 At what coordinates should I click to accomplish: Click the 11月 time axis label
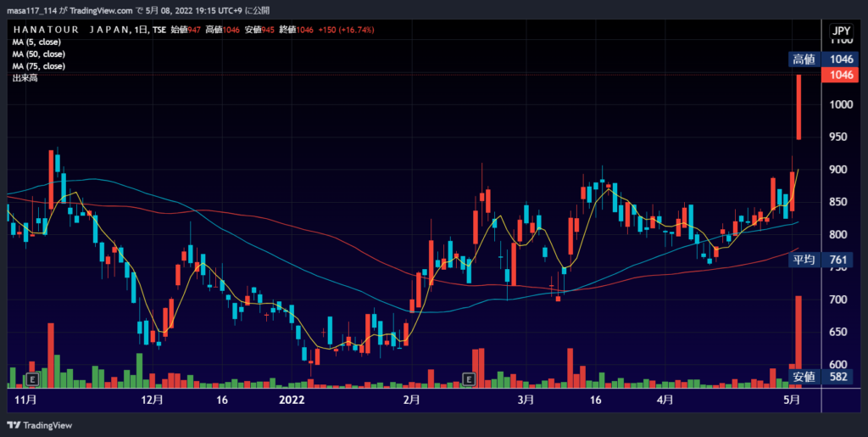tap(26, 400)
